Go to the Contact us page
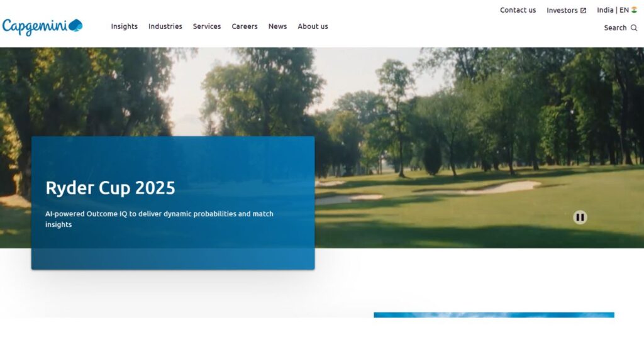This screenshot has width=644, height=362. (x=518, y=10)
